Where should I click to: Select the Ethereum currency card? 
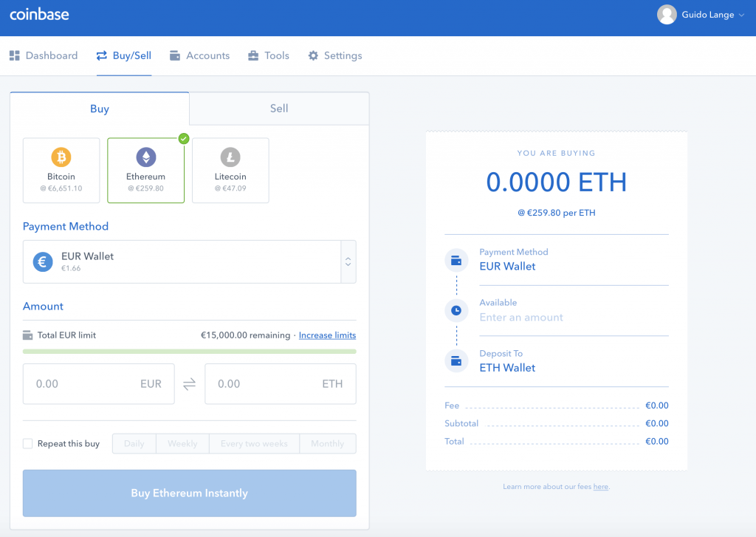point(146,171)
